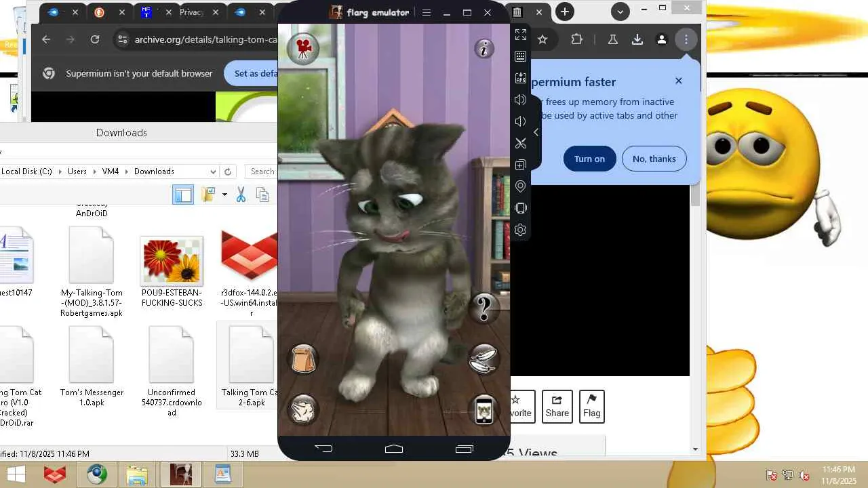Click the archive.org address bar

click(205, 39)
